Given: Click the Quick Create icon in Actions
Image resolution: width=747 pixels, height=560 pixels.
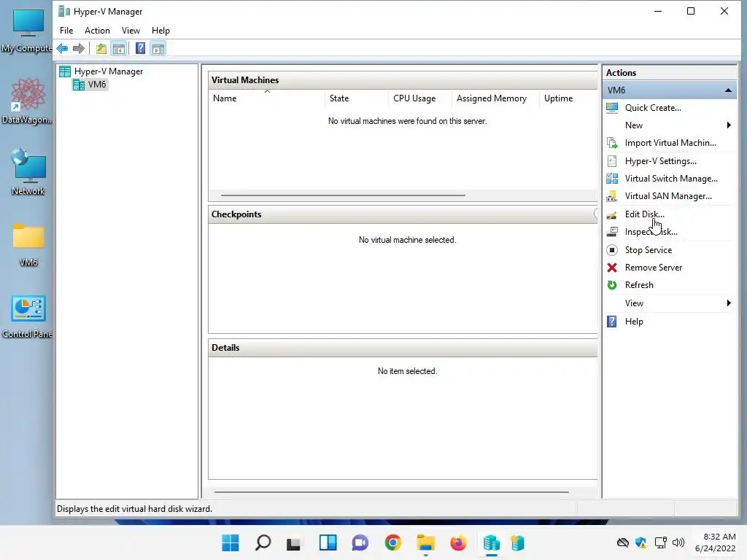Looking at the screenshot, I should tap(612, 108).
